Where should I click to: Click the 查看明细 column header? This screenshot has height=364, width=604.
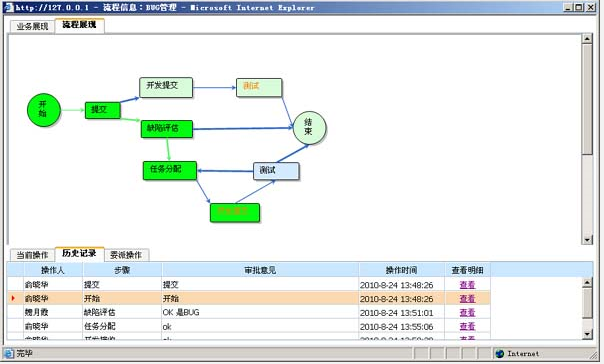pos(467,270)
